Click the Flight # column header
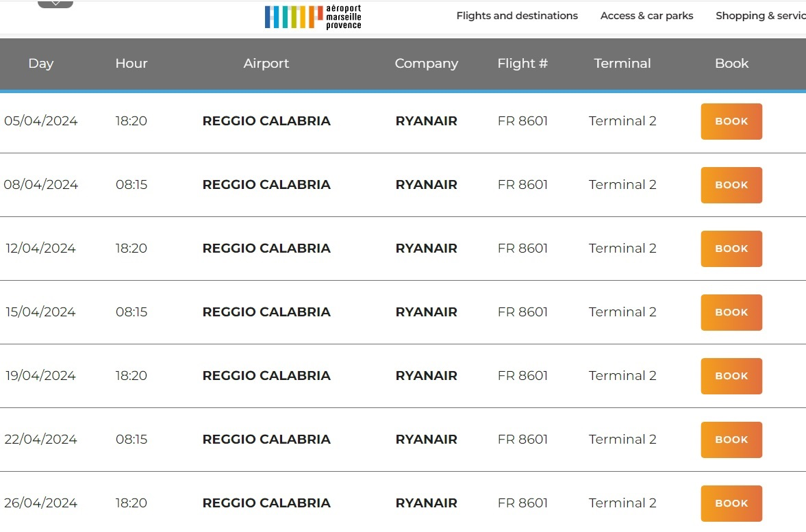 point(522,64)
